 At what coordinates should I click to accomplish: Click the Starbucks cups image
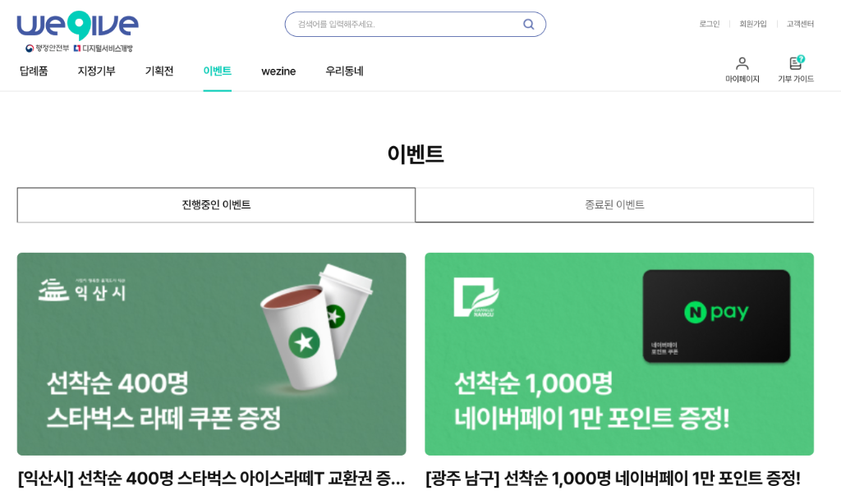316,325
